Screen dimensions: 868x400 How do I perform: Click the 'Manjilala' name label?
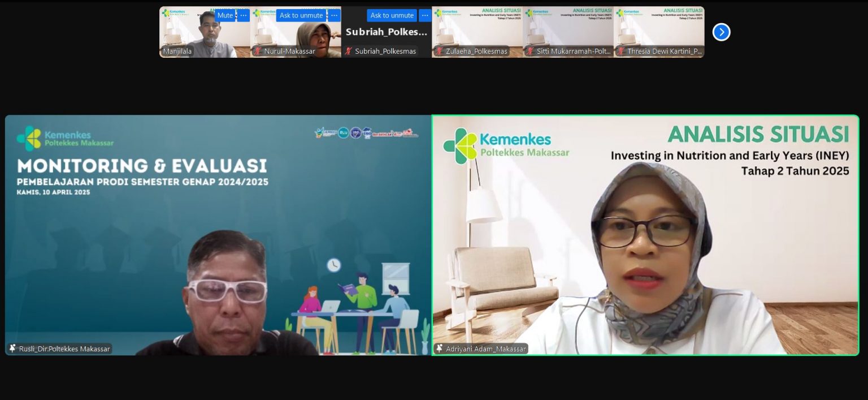[x=177, y=51]
